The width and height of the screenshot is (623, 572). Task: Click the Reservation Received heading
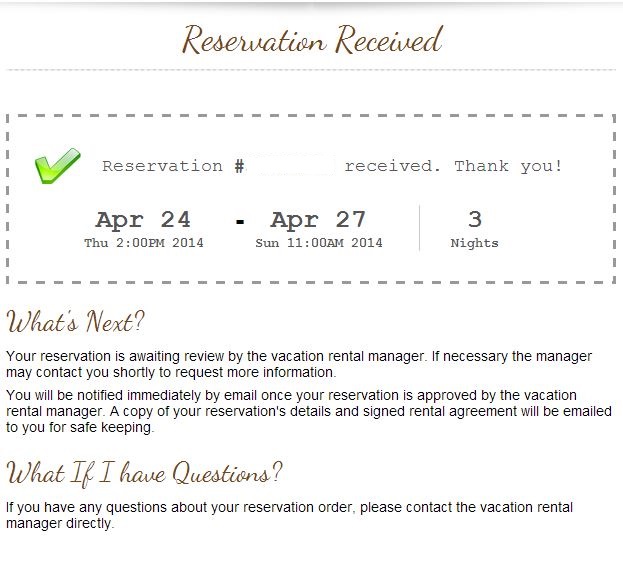tap(312, 40)
